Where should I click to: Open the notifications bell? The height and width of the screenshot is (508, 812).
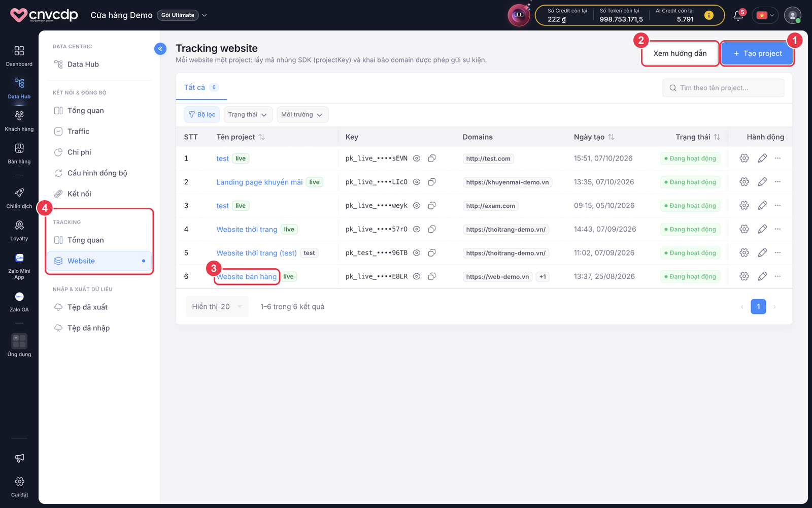[x=738, y=16]
